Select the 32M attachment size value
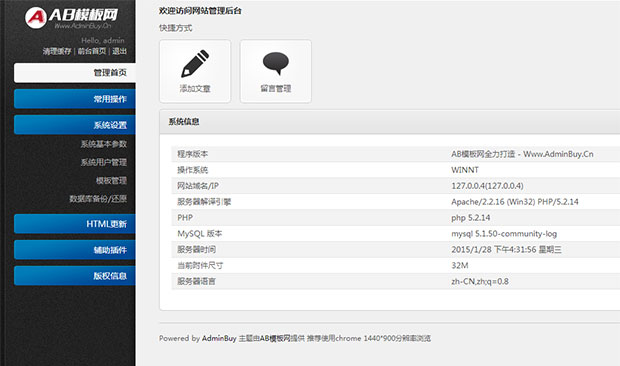This screenshot has width=620, height=366. tap(459, 266)
